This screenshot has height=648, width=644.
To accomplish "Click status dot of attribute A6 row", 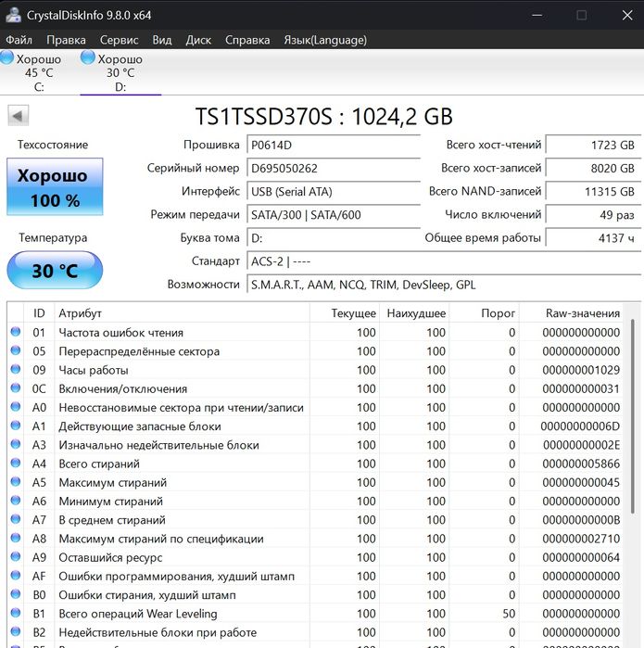I will tap(16, 500).
